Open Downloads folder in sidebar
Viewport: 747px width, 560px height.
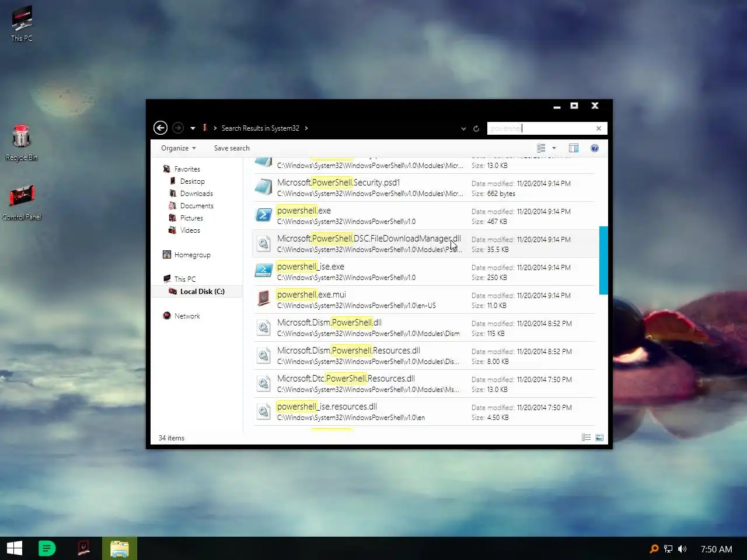[x=196, y=194]
